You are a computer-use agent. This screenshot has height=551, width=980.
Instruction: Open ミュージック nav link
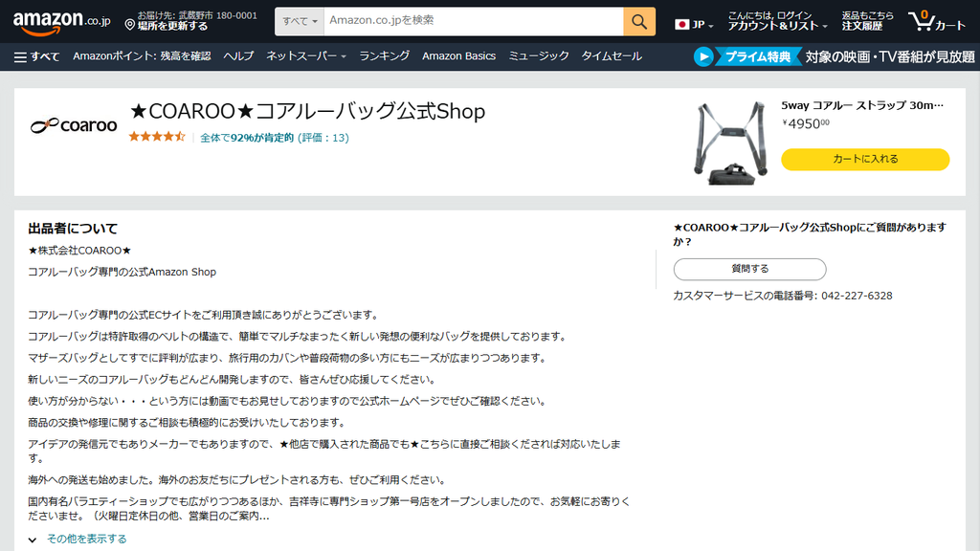coord(539,56)
